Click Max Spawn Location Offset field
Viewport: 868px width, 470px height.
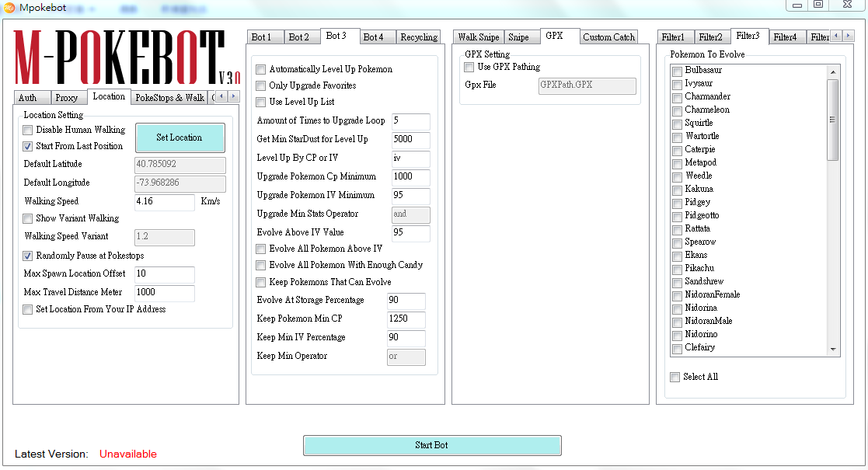coord(165,274)
